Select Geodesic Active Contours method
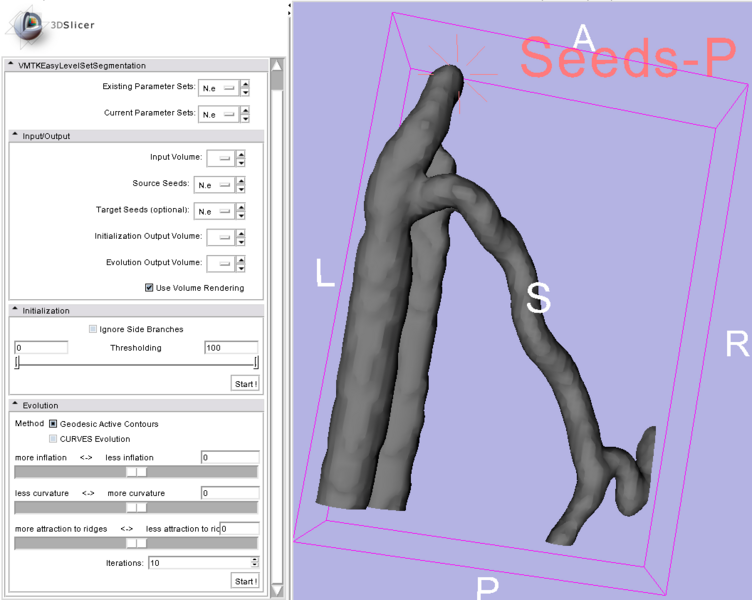Viewport: 752px width, 600px height. 53,424
